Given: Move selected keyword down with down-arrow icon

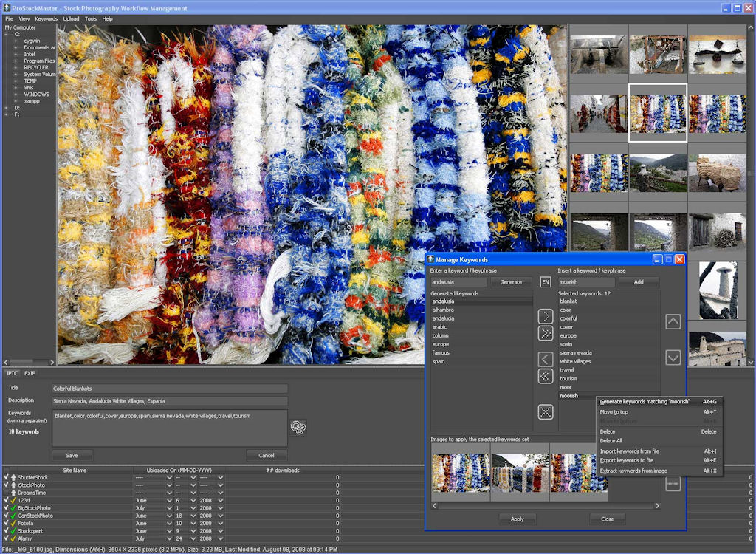Looking at the screenshot, I should 673,358.
